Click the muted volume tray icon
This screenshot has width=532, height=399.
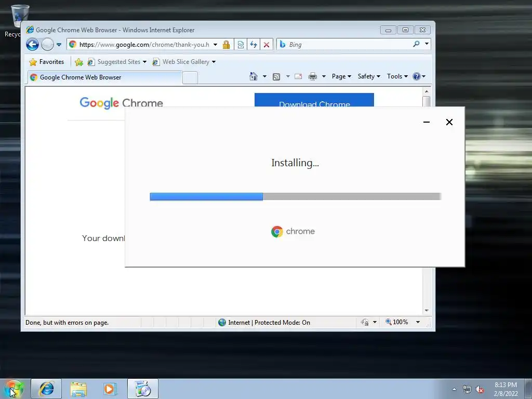pyautogui.click(x=480, y=389)
